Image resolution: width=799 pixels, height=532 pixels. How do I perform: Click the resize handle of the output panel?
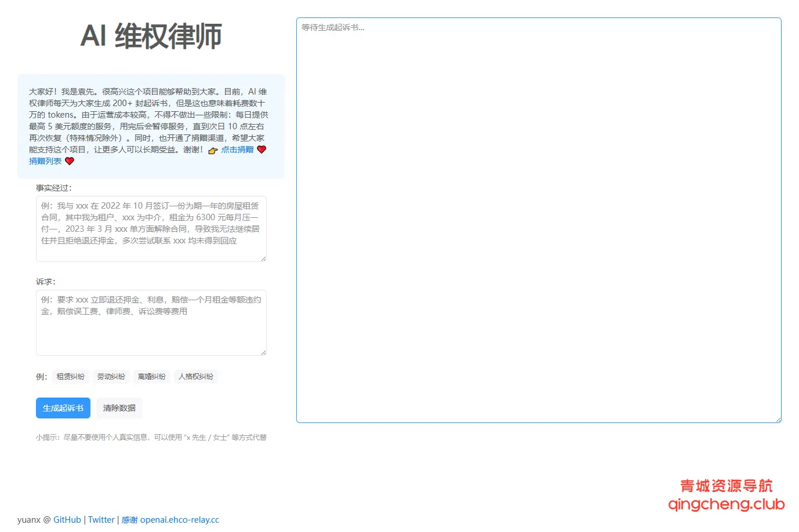click(x=779, y=420)
